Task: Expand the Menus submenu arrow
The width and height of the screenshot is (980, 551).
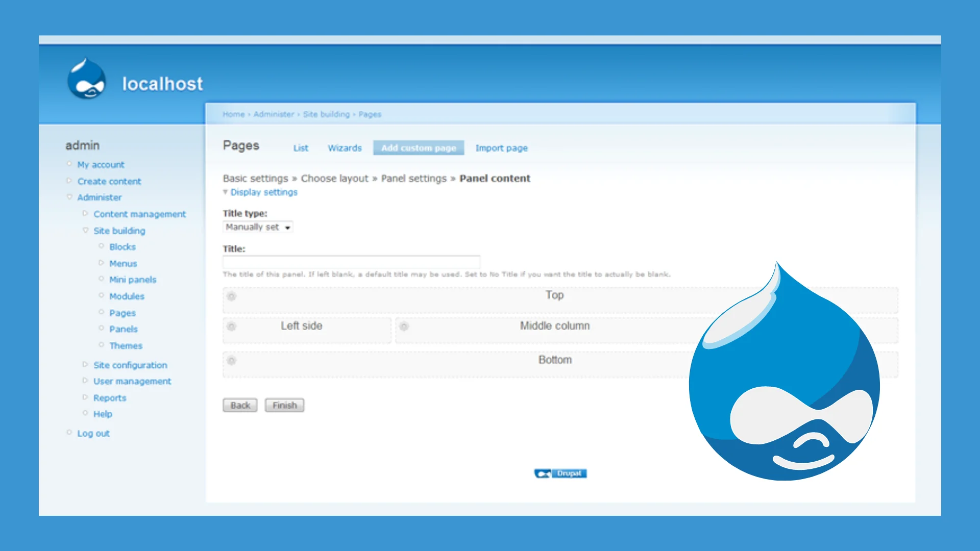Action: click(x=101, y=263)
